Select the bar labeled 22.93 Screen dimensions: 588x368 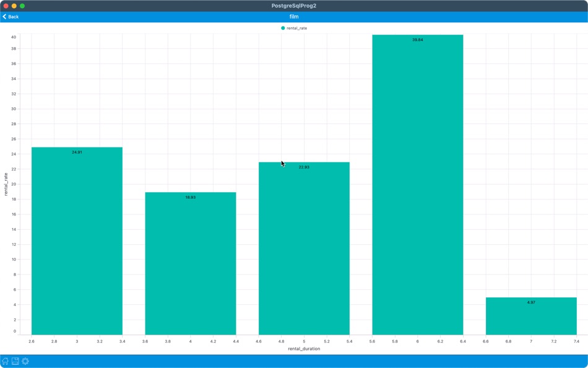pyautogui.click(x=304, y=248)
